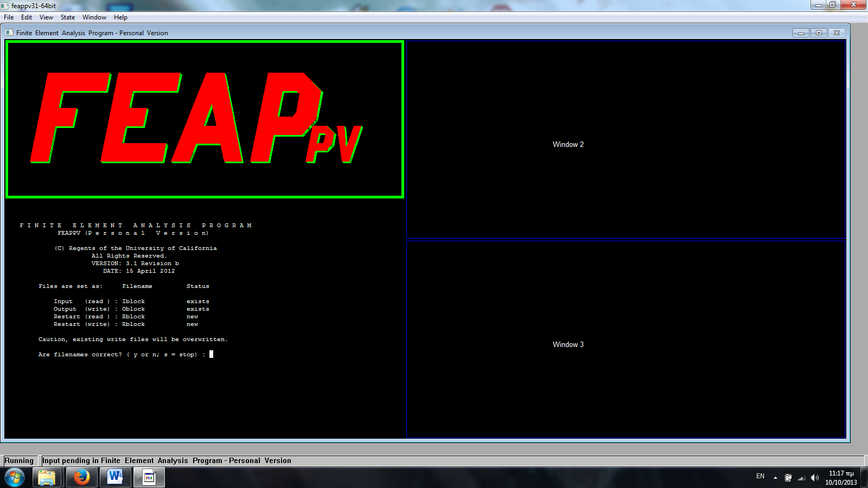The width and height of the screenshot is (868, 488).
Task: Open the File menu
Action: [9, 17]
